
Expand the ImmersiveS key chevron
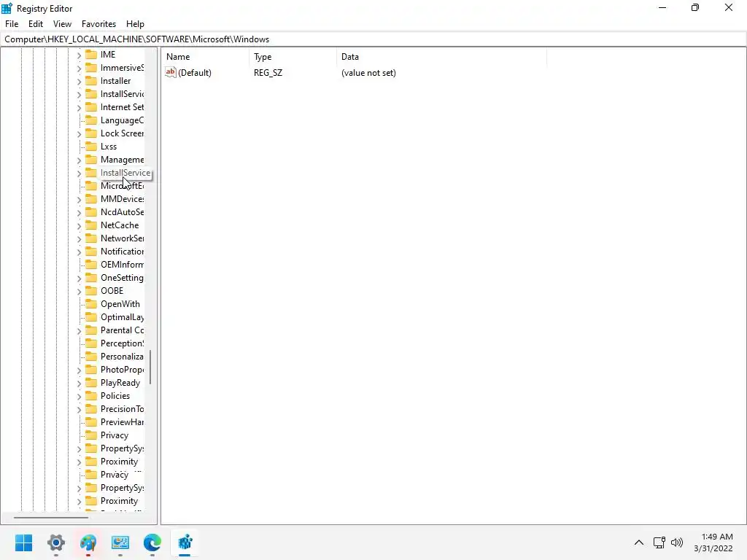pyautogui.click(x=79, y=69)
